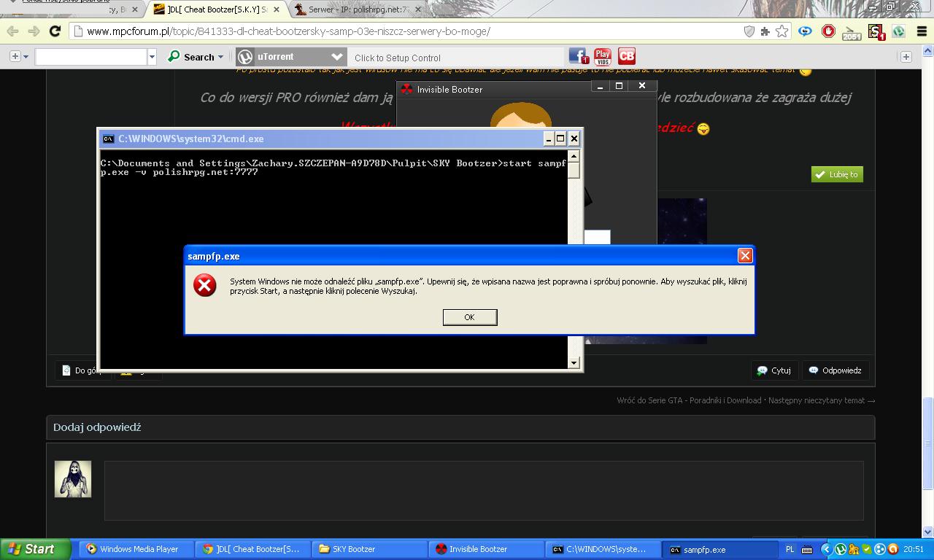Click the 'Odpowiedz' reply button

835,370
